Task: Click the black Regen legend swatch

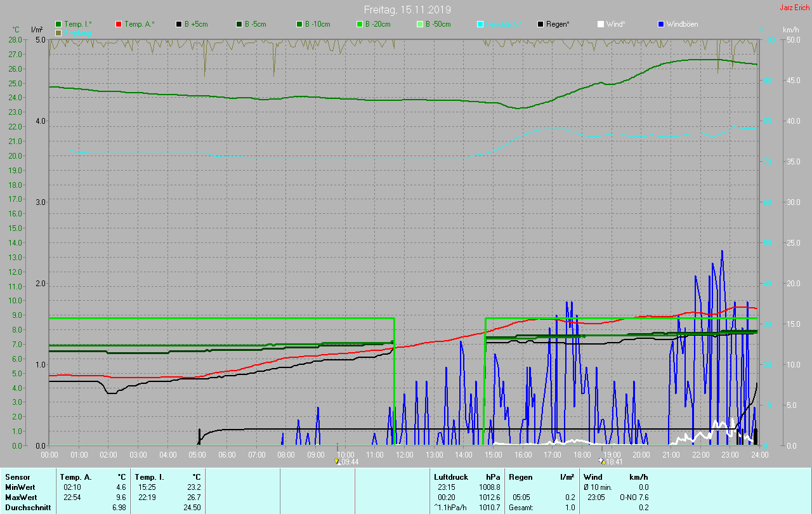Action: [540, 24]
